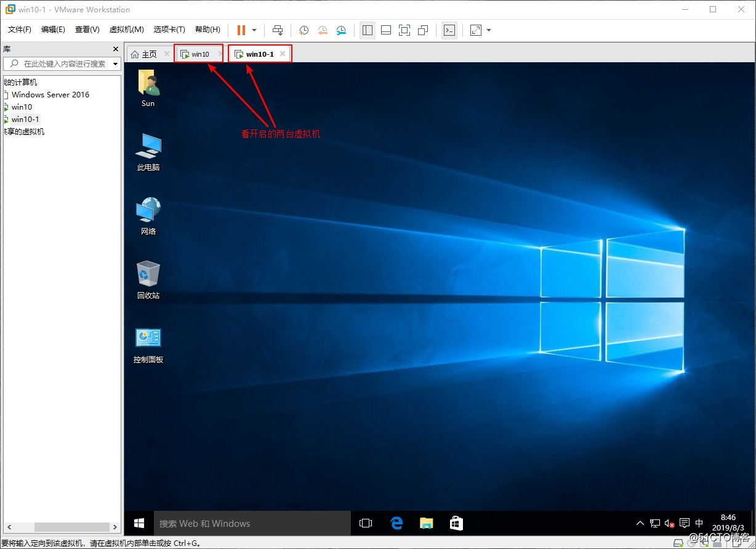Open the Action Center notification icon
The image size is (756, 549).
tap(685, 523)
